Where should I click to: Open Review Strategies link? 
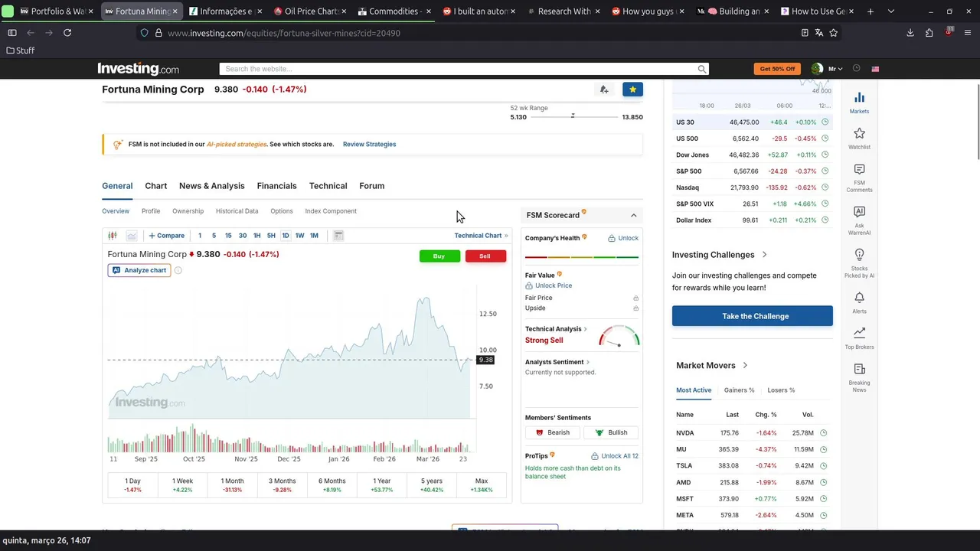(x=369, y=144)
